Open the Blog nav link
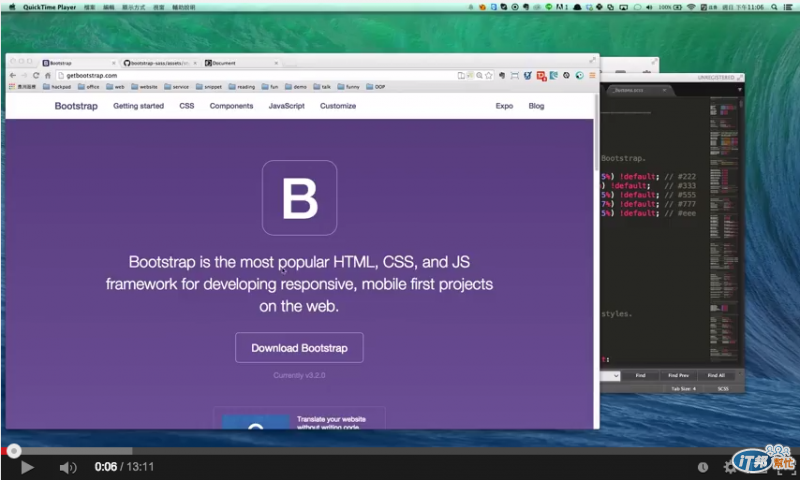This screenshot has height=480, width=800. coord(536,106)
